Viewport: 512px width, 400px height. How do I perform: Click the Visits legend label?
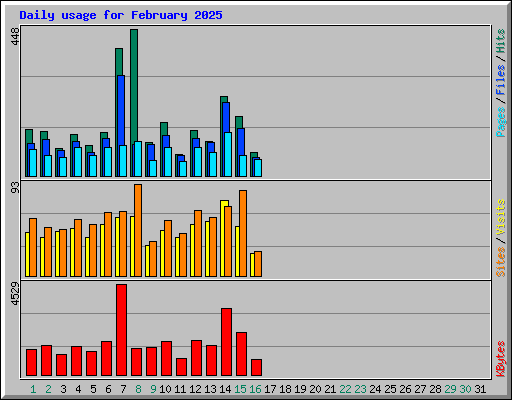pyautogui.click(x=500, y=217)
